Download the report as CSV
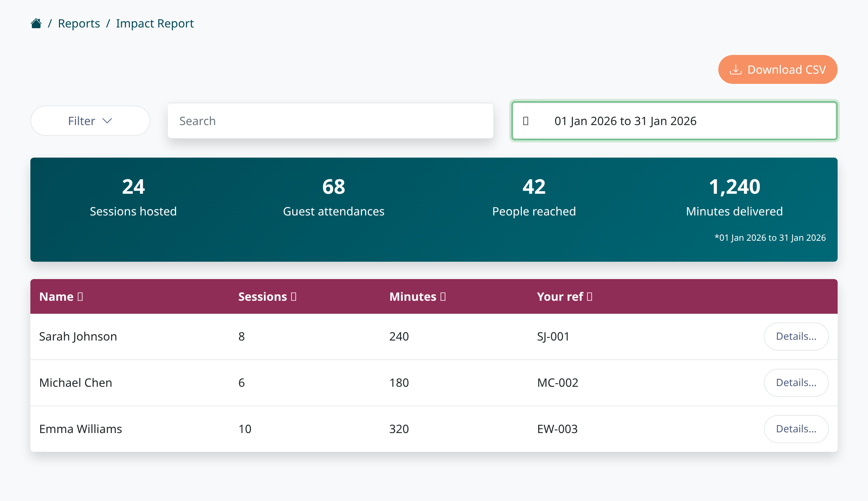 coord(778,69)
